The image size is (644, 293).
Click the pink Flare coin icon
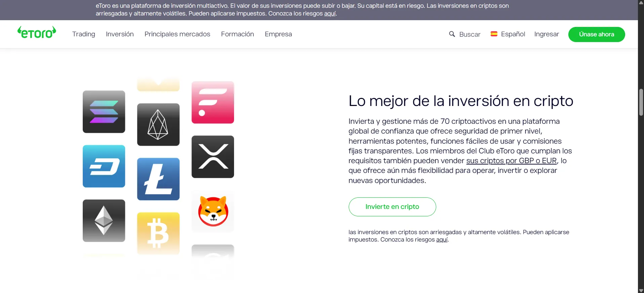pyautogui.click(x=213, y=102)
